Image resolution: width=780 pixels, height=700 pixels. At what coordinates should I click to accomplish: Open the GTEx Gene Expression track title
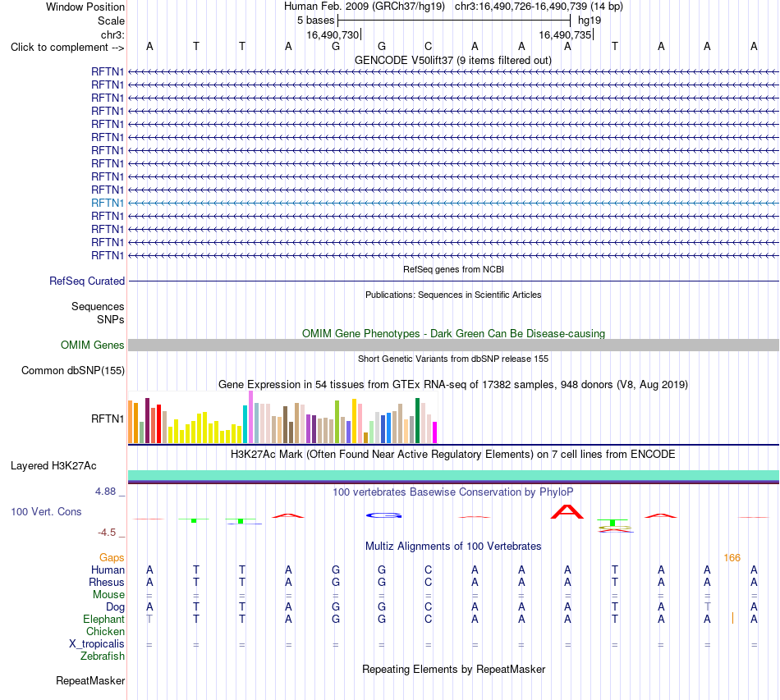click(452, 384)
